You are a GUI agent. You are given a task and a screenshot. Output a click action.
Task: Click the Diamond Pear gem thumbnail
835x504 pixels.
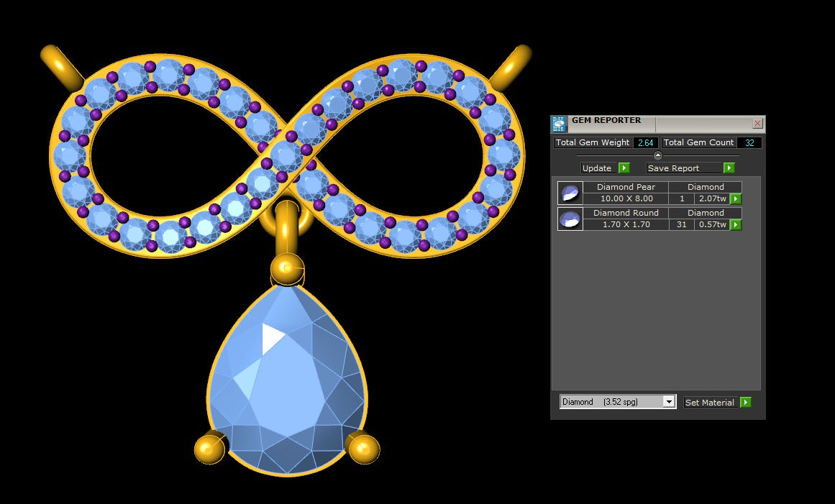click(x=570, y=193)
